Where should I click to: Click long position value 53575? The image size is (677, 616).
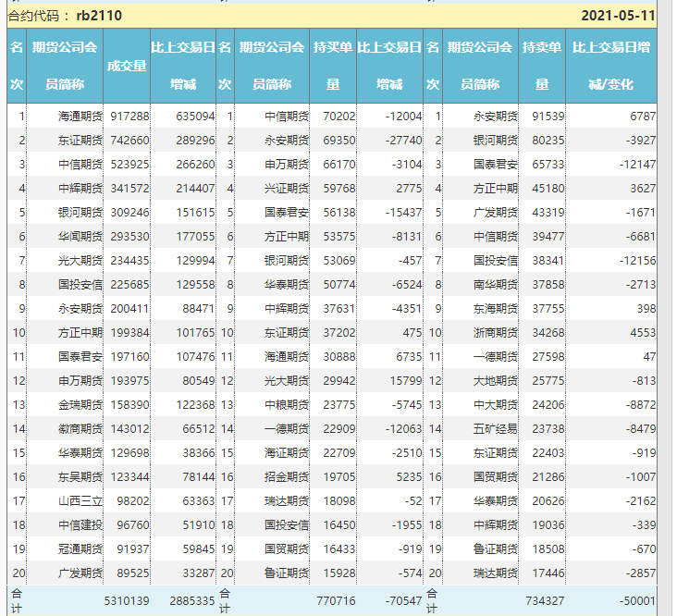pos(339,237)
